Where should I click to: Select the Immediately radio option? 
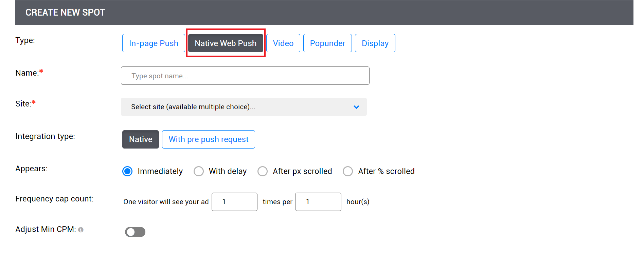127,171
